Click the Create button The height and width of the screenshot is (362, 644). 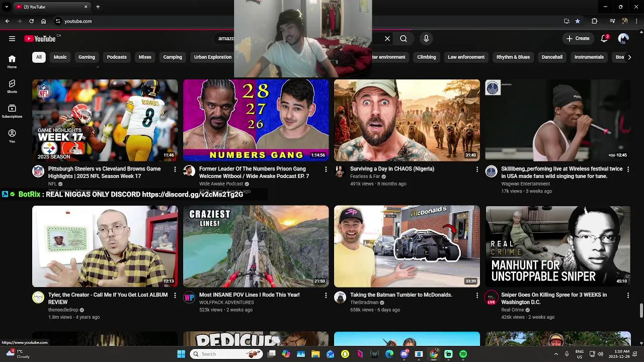(578, 39)
